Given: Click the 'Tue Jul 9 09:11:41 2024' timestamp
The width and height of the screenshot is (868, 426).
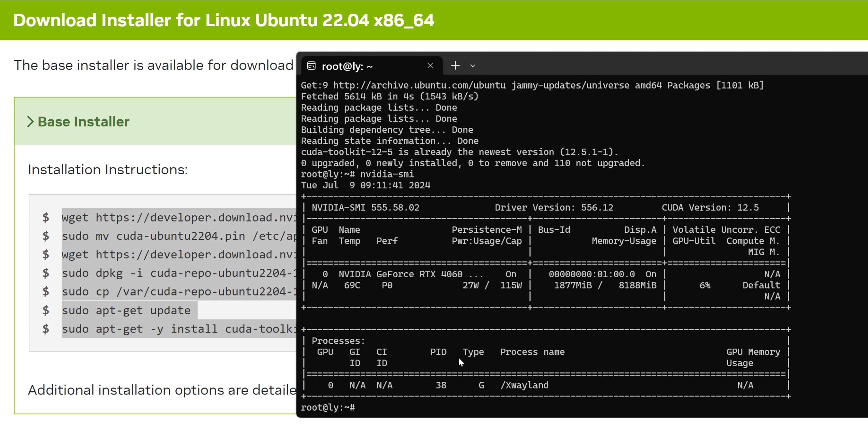Looking at the screenshot, I should (x=366, y=185).
